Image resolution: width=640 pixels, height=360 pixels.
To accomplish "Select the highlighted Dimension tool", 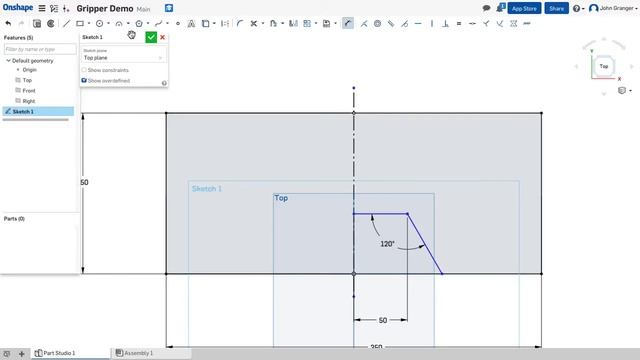I will coord(348,24).
